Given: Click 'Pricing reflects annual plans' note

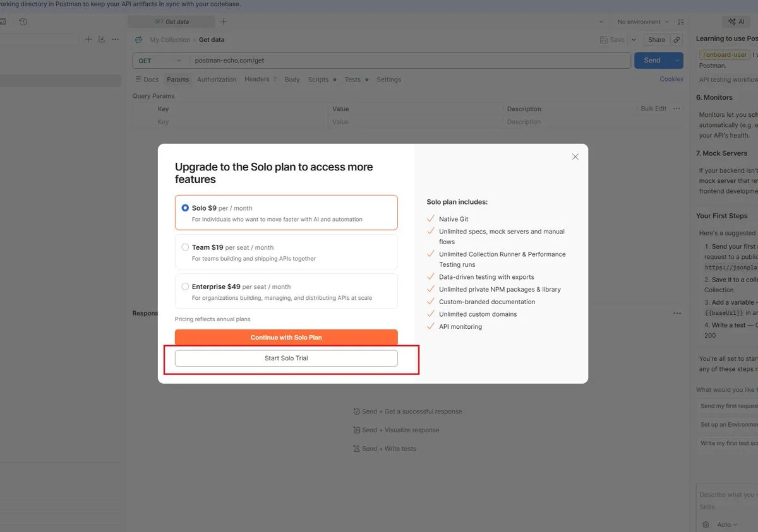Looking at the screenshot, I should click(213, 319).
